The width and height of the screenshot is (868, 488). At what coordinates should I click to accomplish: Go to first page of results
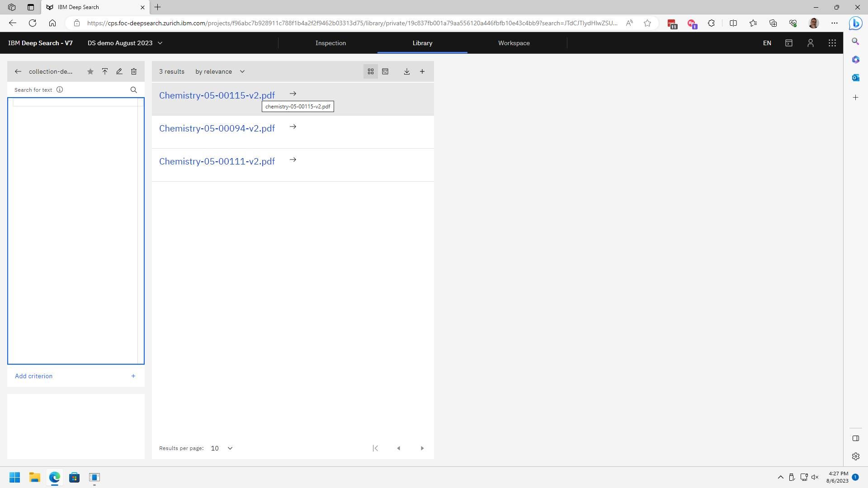click(x=375, y=448)
